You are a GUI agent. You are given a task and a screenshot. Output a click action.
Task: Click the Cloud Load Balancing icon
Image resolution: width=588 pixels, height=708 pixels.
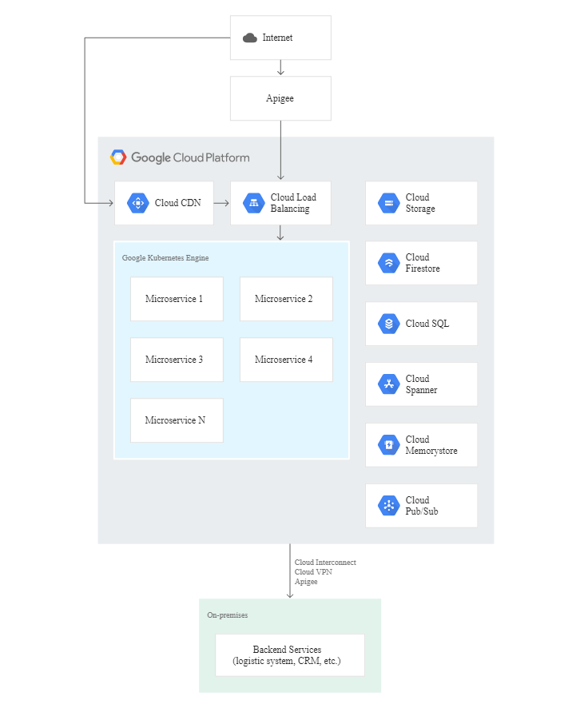(x=254, y=203)
